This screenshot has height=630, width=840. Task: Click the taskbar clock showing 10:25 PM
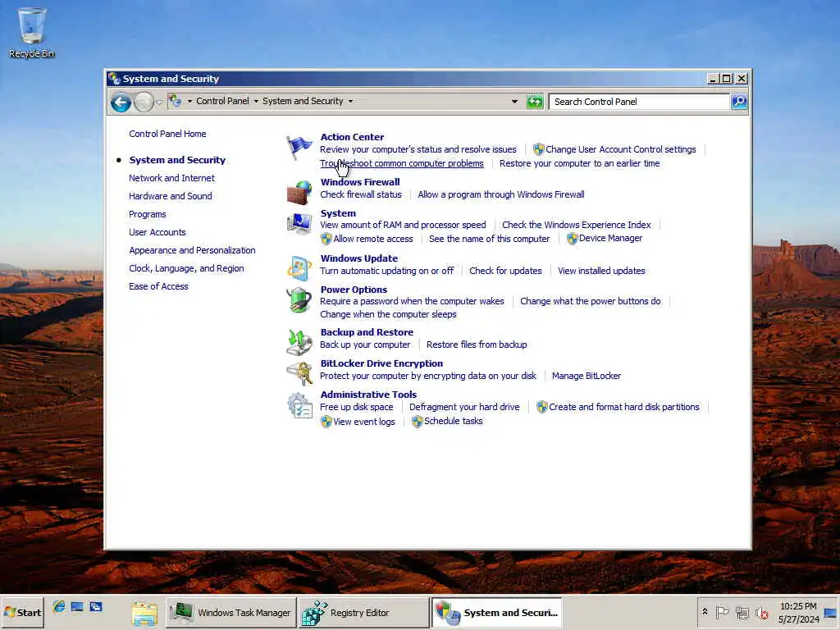click(798, 606)
